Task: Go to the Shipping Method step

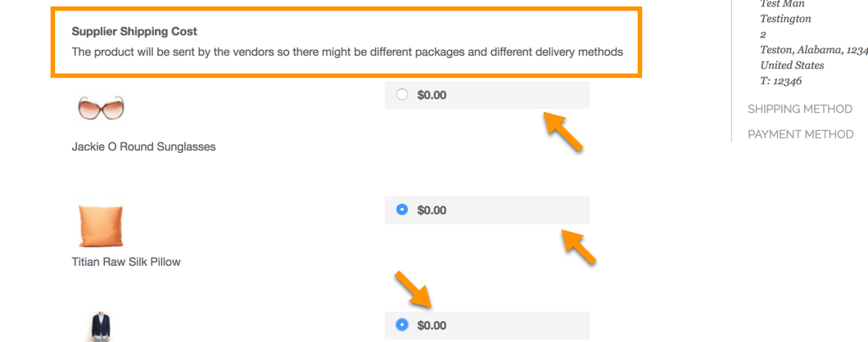Action: [799, 109]
